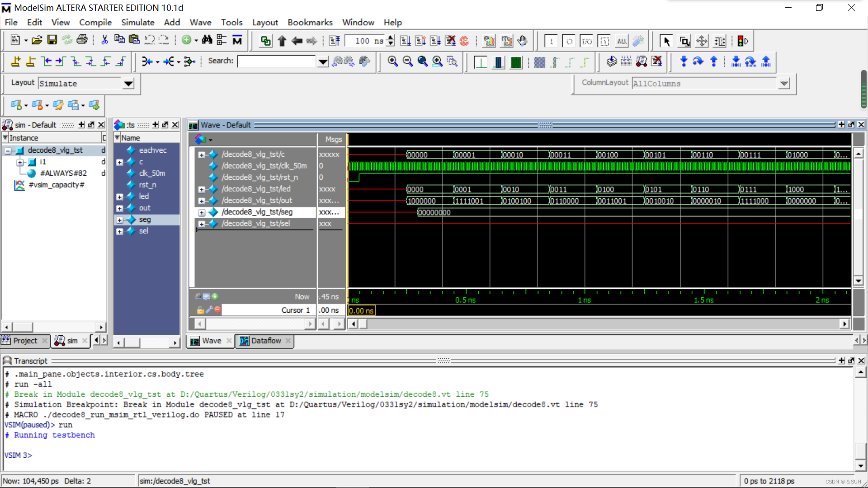The height and width of the screenshot is (488, 868).
Task: Select the clk_50m object
Action: pos(151,173)
